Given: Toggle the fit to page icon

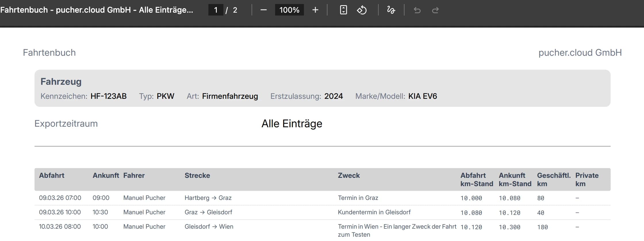Looking at the screenshot, I should click(343, 10).
